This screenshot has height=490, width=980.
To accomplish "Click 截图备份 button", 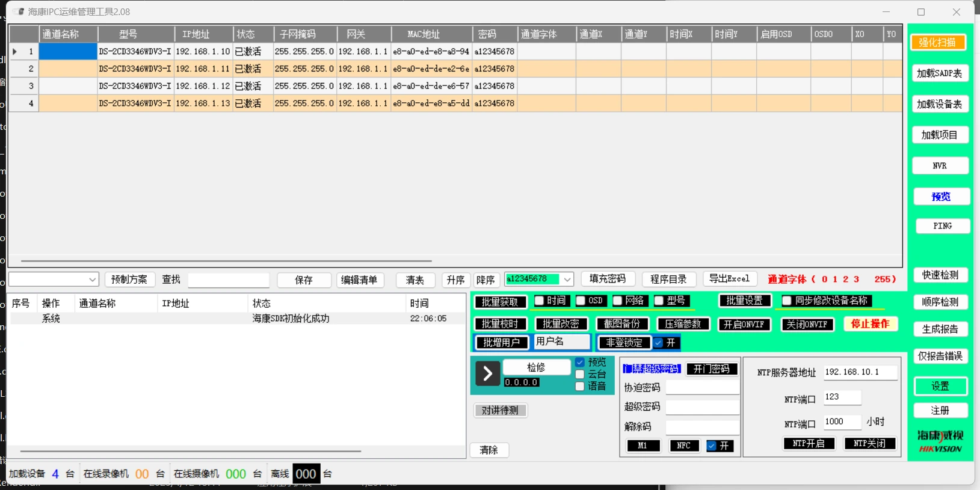I will 622,324.
